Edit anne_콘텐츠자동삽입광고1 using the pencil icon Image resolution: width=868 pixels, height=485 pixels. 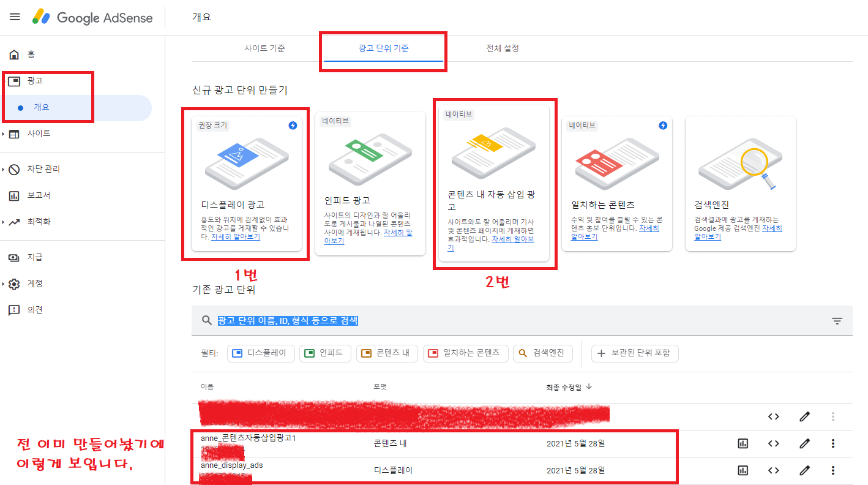point(804,443)
